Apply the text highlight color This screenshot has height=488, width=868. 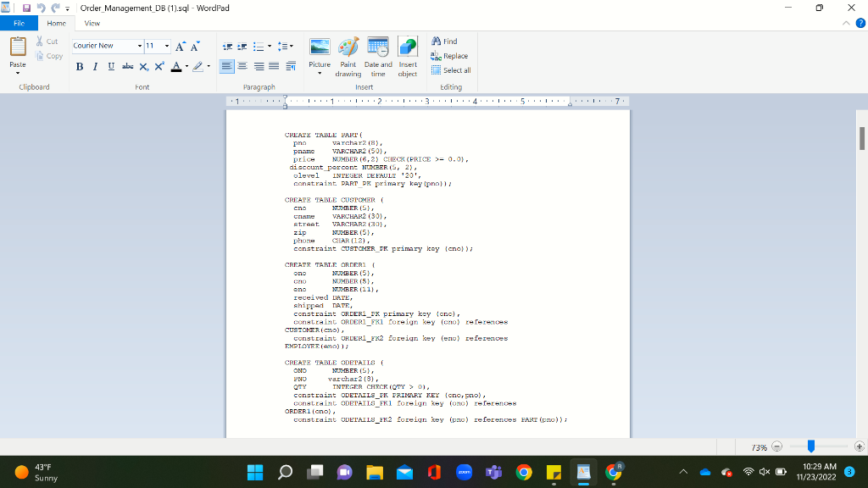point(198,66)
